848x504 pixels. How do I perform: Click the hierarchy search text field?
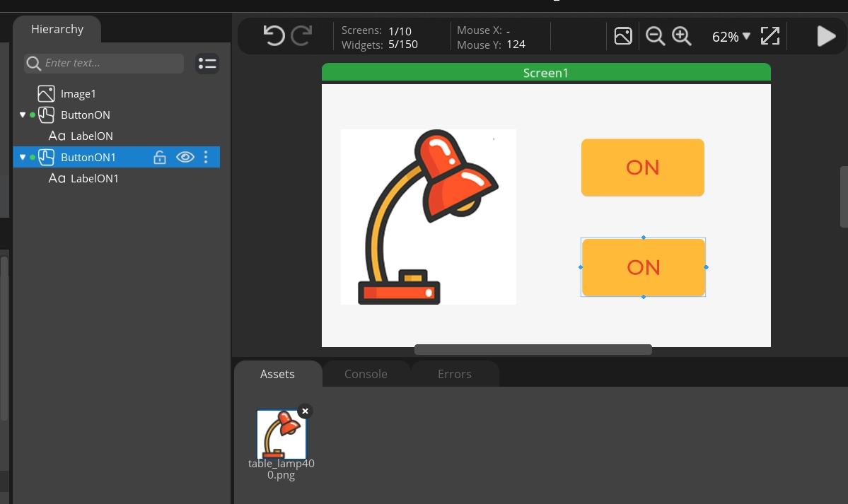(x=110, y=63)
